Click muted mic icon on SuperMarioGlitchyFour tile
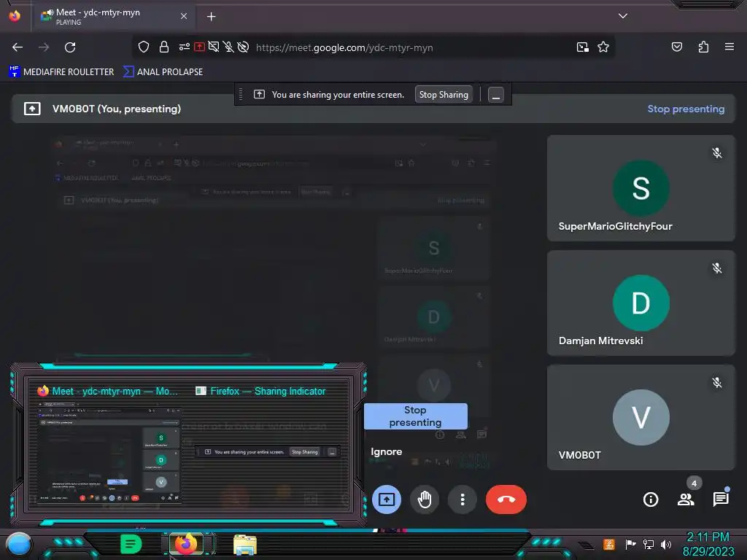Image resolution: width=747 pixels, height=560 pixels. point(716,153)
